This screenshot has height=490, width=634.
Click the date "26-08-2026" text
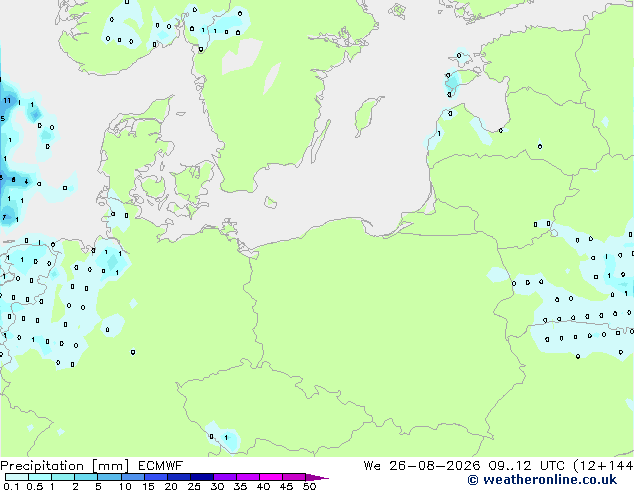point(435,466)
